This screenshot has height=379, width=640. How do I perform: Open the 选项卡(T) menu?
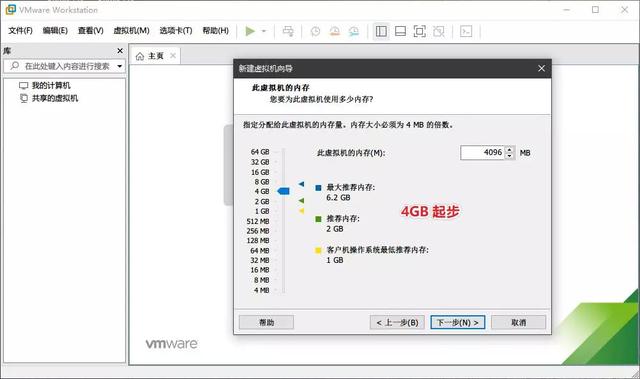[176, 31]
